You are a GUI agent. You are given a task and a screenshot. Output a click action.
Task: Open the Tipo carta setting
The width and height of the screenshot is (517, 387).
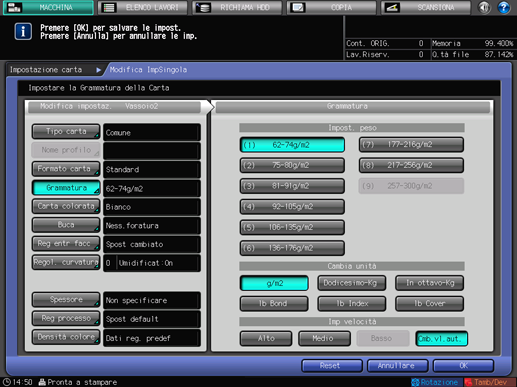66,132
